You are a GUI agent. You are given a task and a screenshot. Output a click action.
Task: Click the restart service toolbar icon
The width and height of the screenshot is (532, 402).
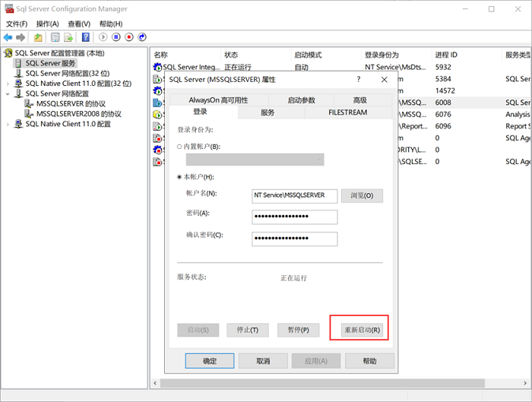(x=142, y=37)
